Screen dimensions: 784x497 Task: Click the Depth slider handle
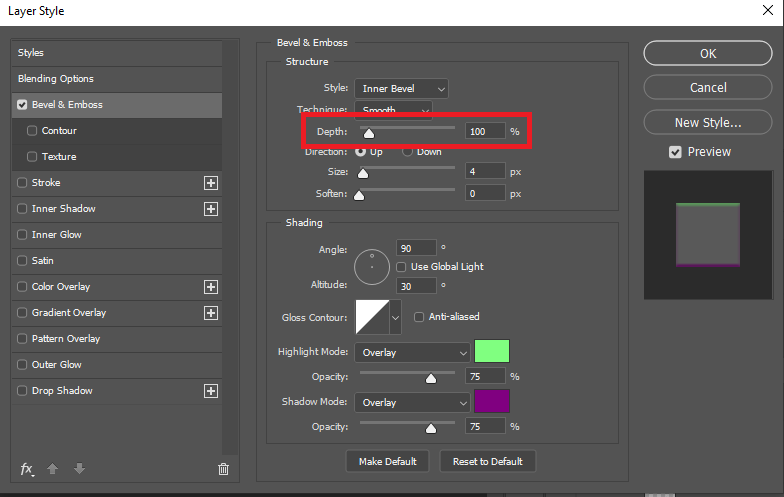click(368, 133)
